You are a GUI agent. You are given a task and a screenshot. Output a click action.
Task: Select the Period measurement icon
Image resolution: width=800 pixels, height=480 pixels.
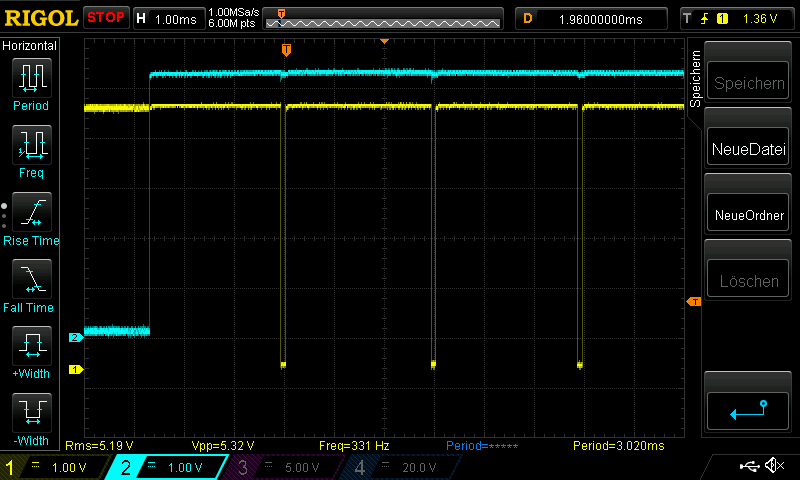point(31,78)
